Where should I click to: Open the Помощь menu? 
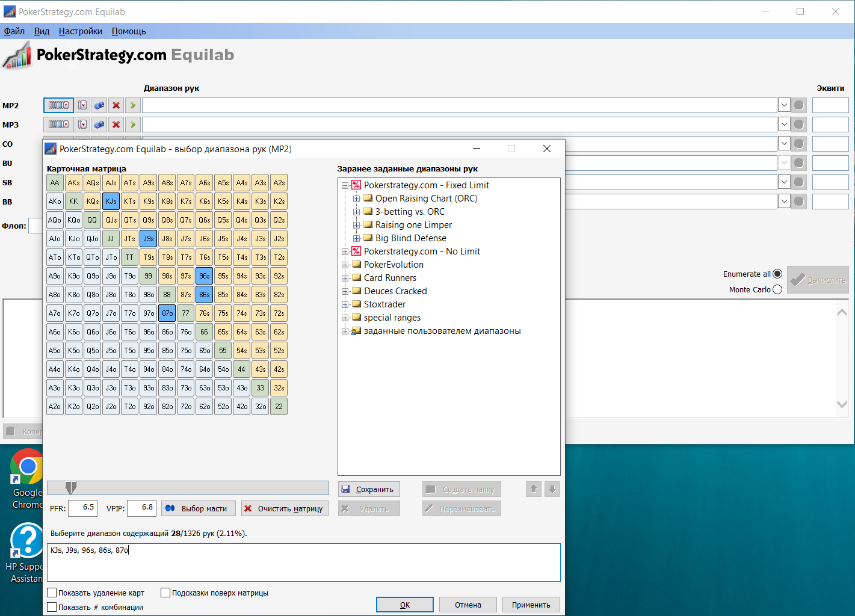pyautogui.click(x=129, y=31)
